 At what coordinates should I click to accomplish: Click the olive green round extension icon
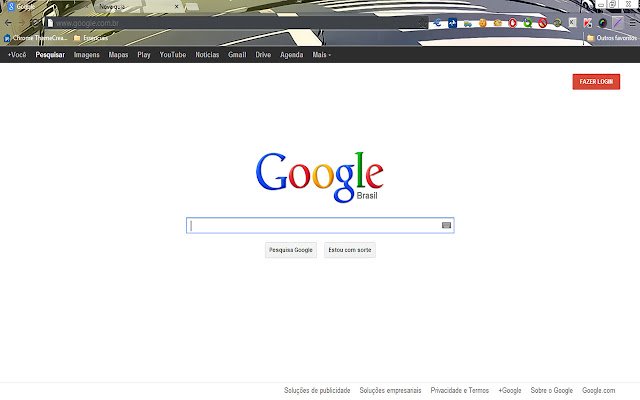(558, 23)
